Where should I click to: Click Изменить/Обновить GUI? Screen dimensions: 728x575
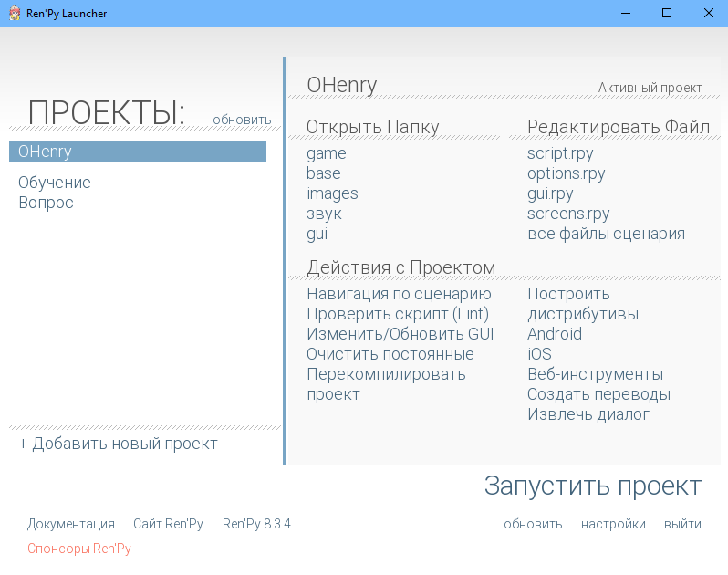(x=400, y=334)
